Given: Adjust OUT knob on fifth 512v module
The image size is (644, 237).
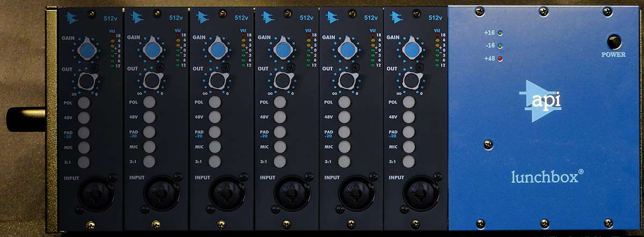Looking at the screenshot, I should click(347, 81).
